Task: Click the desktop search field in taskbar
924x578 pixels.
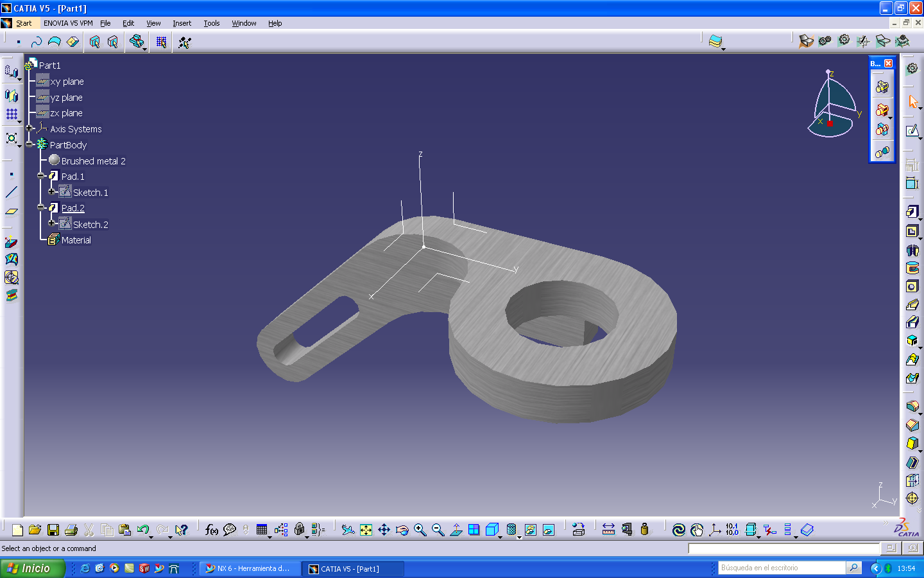Action: pyautogui.click(x=782, y=568)
